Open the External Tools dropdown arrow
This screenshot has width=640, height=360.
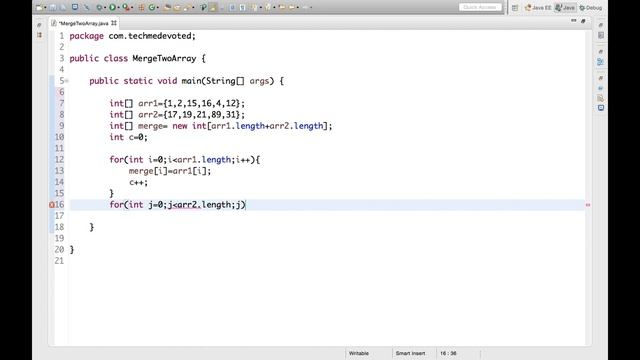point(132,7)
